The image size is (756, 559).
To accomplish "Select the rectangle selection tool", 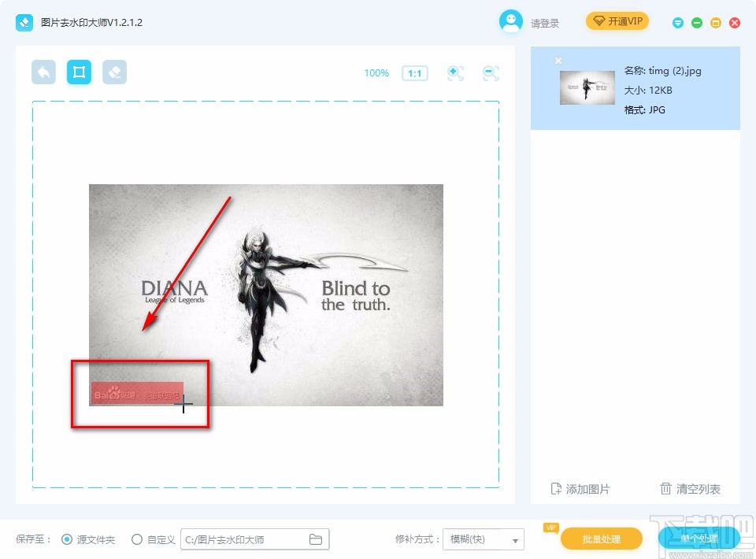I will (x=79, y=72).
